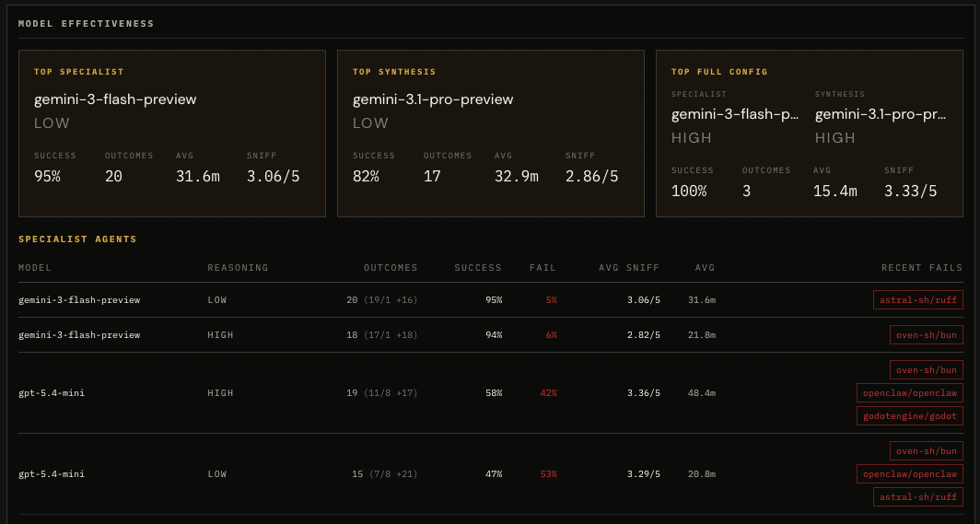Click the Specialist Agents section heading
980x524 pixels.
pos(77,239)
